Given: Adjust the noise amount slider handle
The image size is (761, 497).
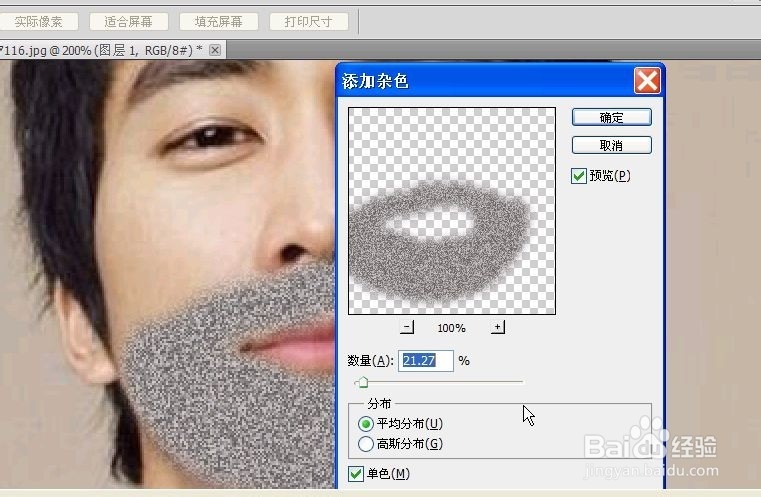Looking at the screenshot, I should click(363, 382).
